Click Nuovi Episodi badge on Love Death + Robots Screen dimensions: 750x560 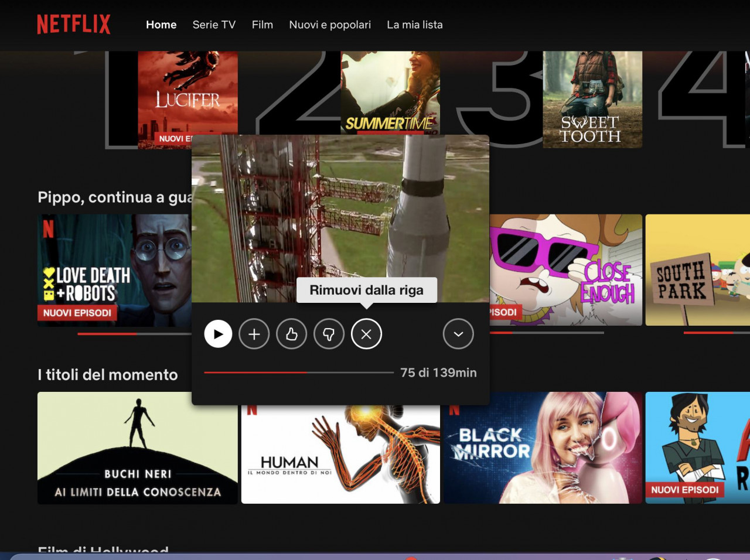[x=77, y=313]
